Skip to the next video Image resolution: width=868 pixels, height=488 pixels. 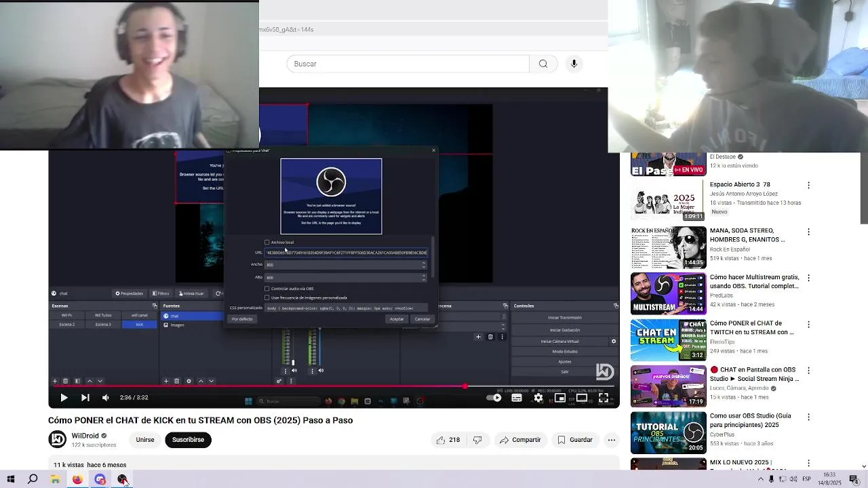(85, 398)
